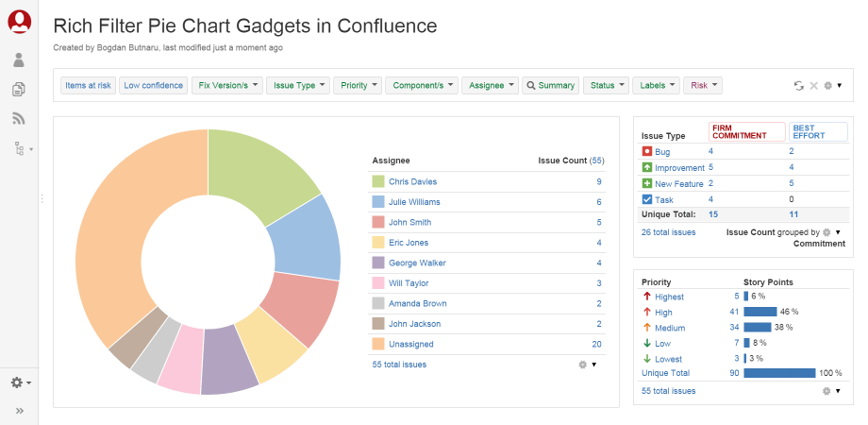Click the 26 total issues link
868x425 pixels.
[668, 231]
